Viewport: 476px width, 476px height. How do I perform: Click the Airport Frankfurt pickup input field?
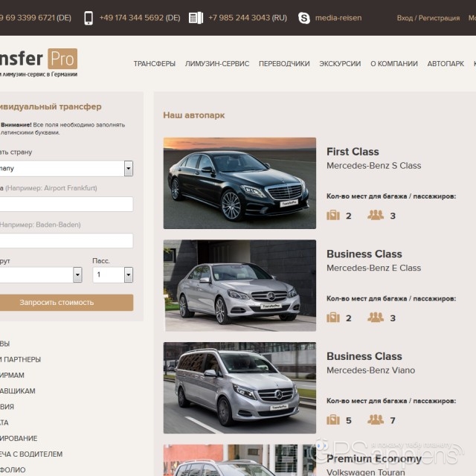[65, 205]
